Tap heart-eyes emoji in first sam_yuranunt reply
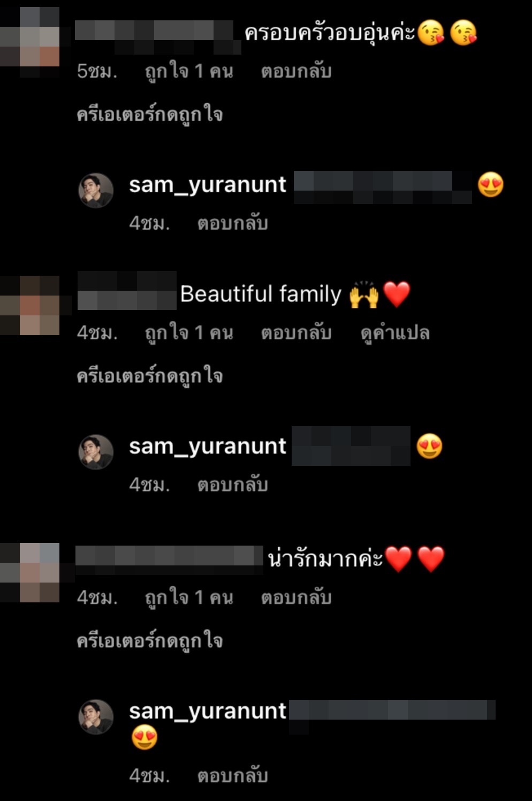 (x=491, y=185)
